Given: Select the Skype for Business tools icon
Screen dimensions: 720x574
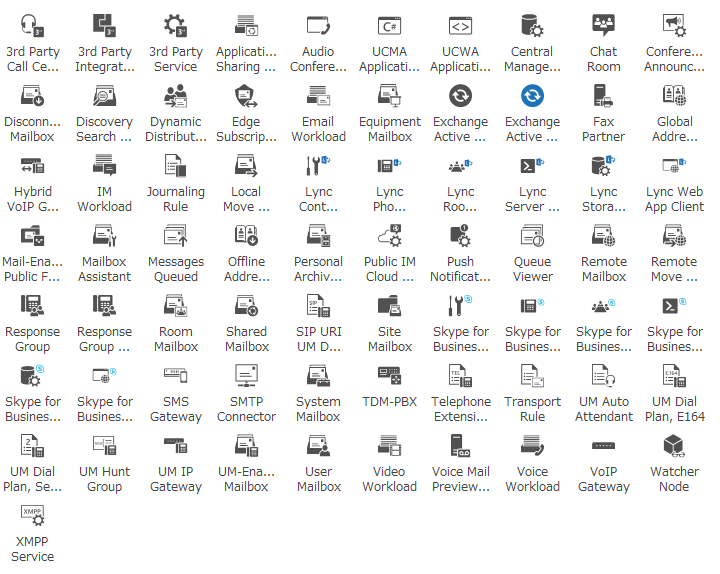Looking at the screenshot, I should click(461, 306).
